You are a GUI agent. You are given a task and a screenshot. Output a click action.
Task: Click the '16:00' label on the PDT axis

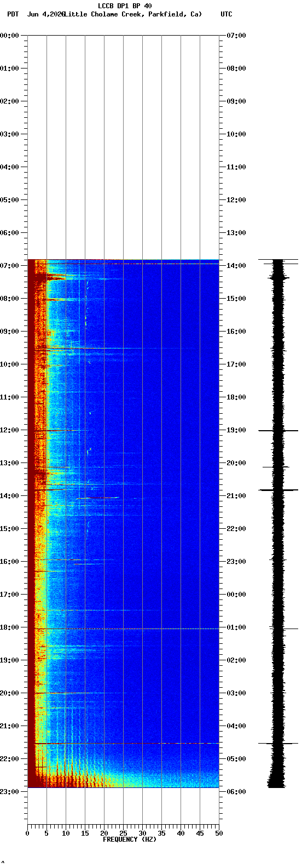pos(10,562)
